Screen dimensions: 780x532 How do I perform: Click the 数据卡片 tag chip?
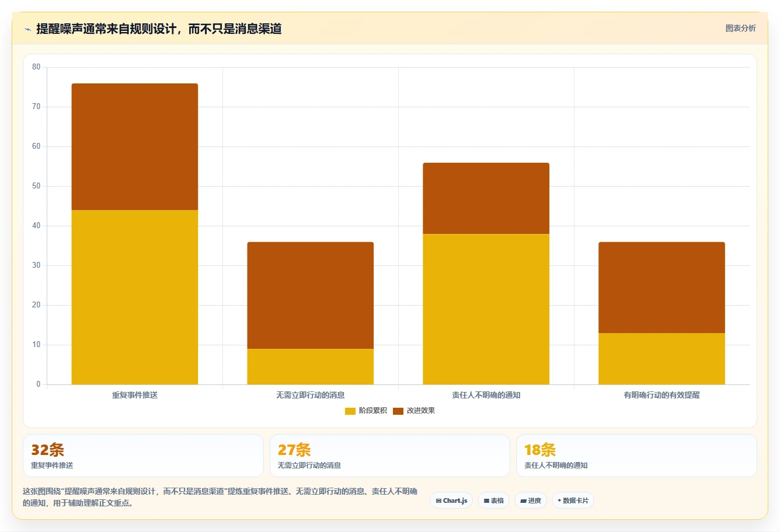(x=573, y=501)
